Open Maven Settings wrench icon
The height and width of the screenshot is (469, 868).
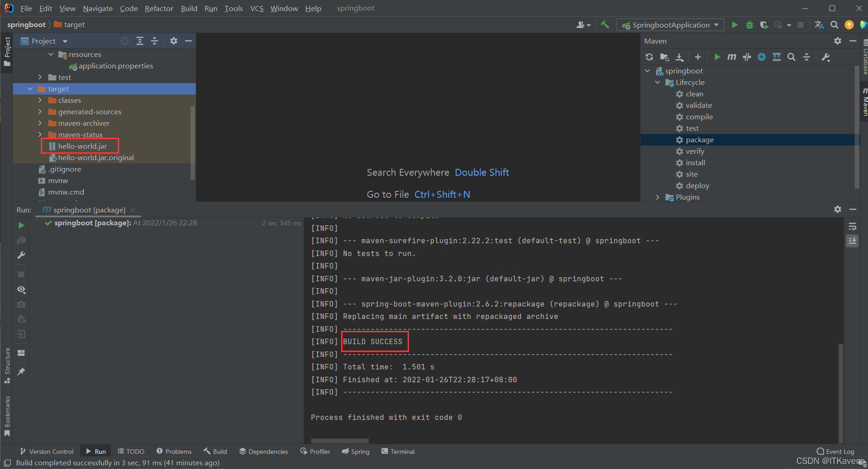(826, 57)
